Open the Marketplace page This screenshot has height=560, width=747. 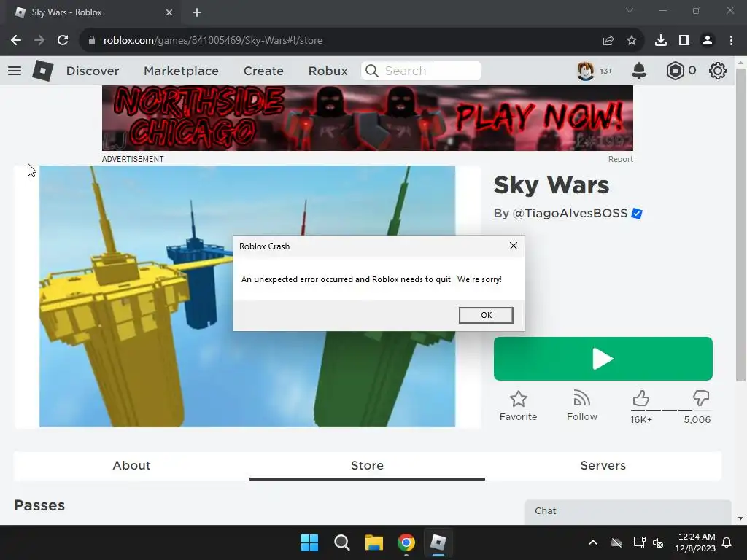tap(181, 71)
